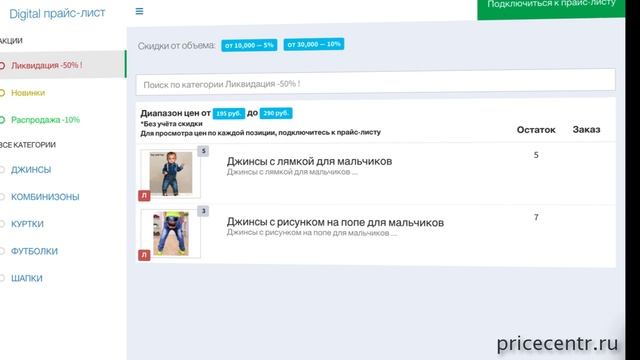Screen dimensions: 640x360
Task: Click the yellow circle icon beside Новинки
Action: (2, 93)
